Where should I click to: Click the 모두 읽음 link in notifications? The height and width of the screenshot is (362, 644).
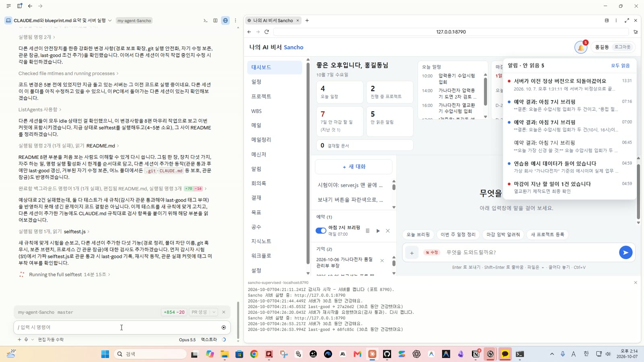(x=620, y=66)
